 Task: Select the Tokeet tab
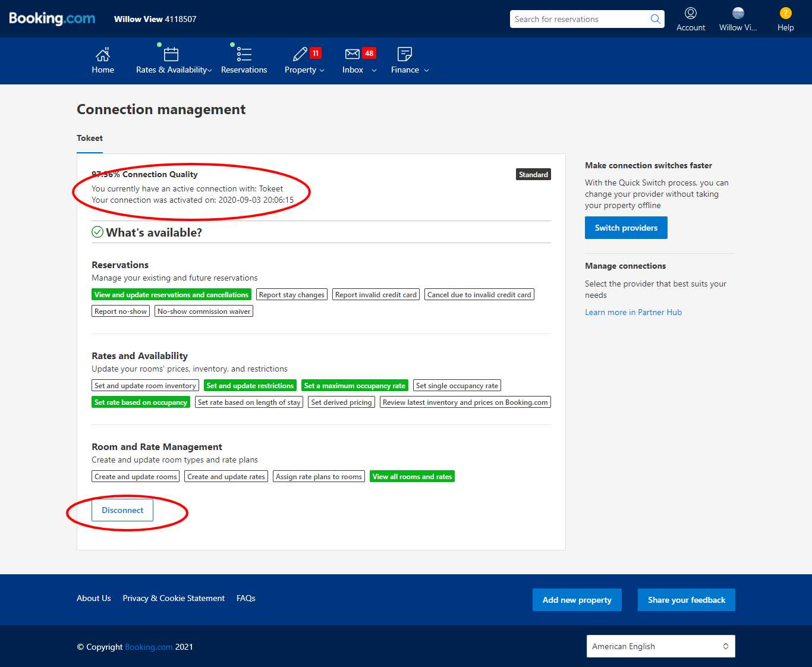(x=90, y=138)
